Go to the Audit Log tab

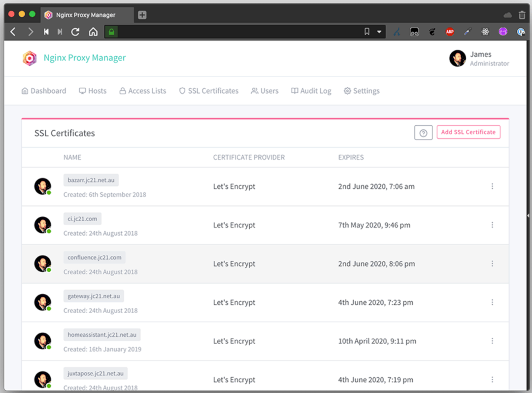tap(311, 91)
